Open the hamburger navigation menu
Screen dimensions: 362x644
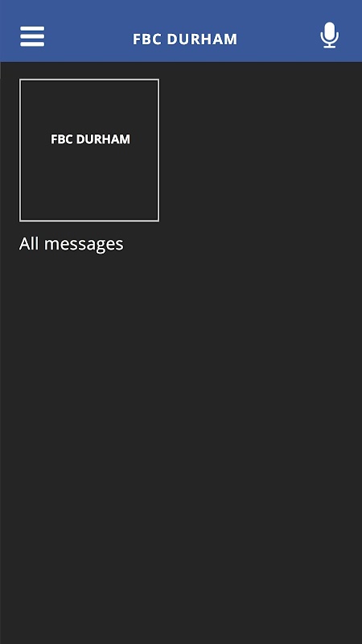[x=32, y=36]
